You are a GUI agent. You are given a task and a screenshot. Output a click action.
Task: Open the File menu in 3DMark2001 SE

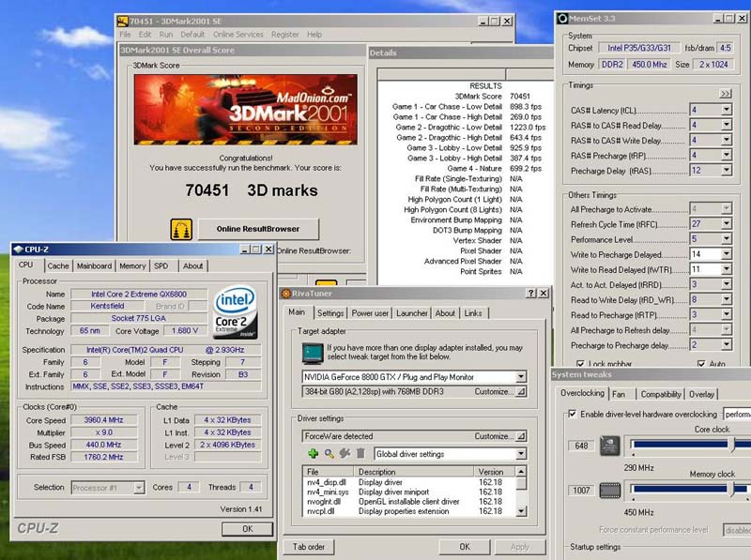[x=125, y=35]
